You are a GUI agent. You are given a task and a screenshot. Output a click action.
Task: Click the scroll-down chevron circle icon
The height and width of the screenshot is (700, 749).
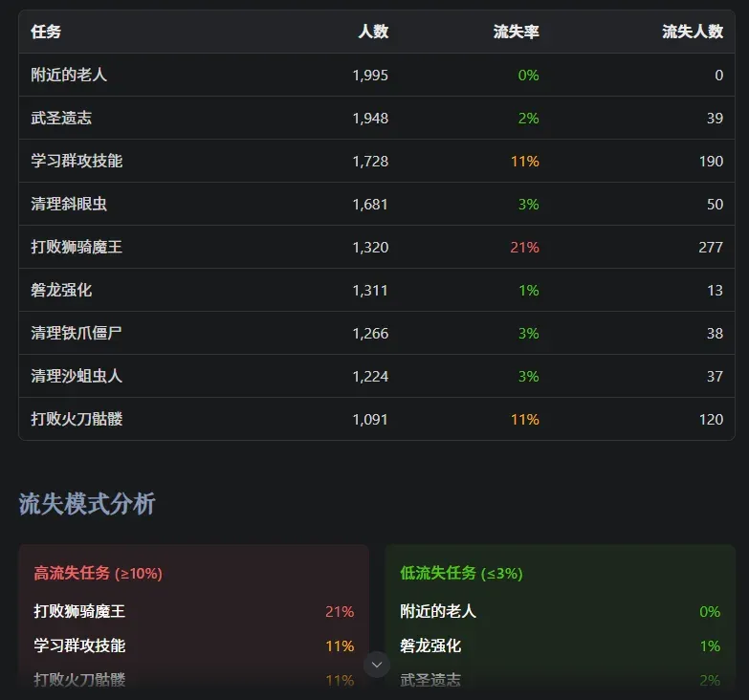pyautogui.click(x=376, y=665)
